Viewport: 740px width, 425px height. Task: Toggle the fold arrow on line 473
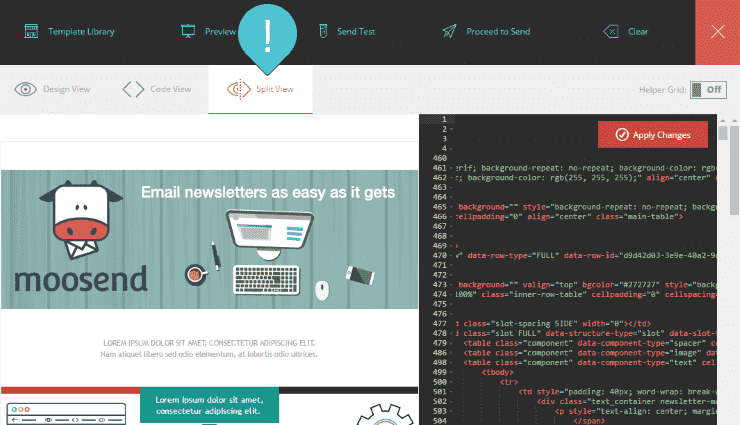click(x=452, y=285)
